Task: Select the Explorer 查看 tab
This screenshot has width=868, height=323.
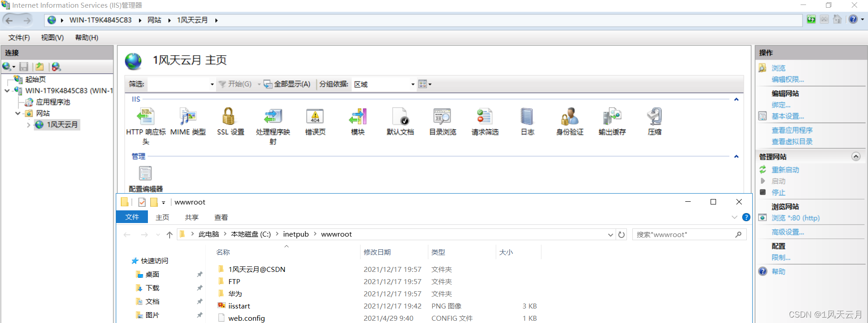Action: pyautogui.click(x=221, y=218)
